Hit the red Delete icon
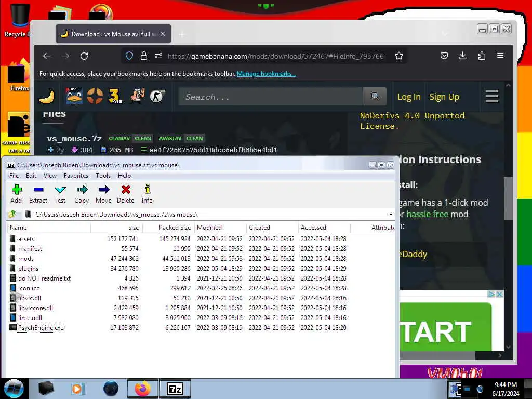 [126, 194]
